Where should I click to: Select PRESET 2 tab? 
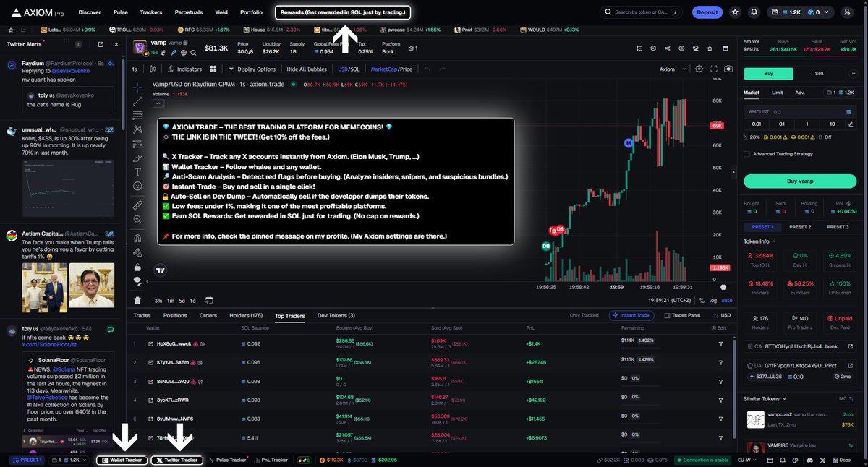pyautogui.click(x=799, y=227)
